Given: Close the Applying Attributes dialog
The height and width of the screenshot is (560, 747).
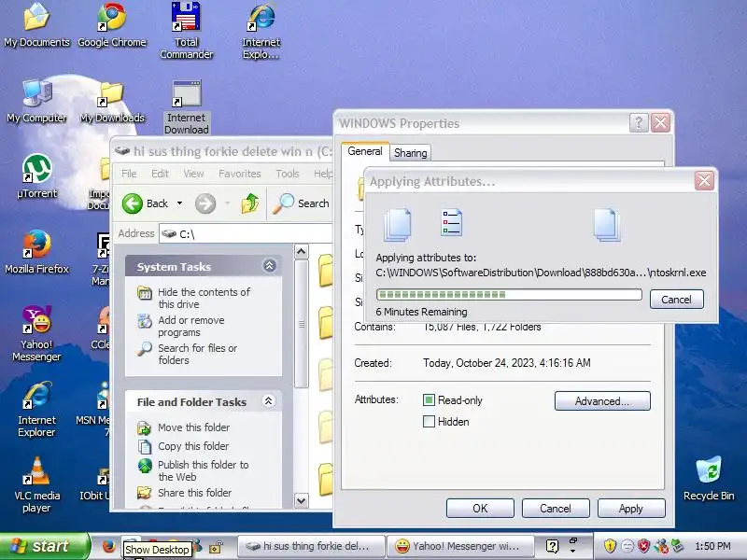Looking at the screenshot, I should pyautogui.click(x=704, y=181).
